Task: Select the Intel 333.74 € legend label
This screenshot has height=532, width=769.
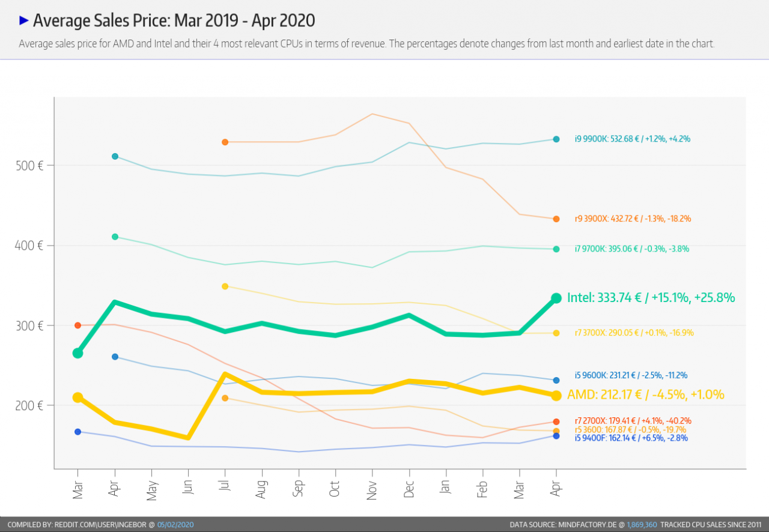Action: (x=651, y=297)
